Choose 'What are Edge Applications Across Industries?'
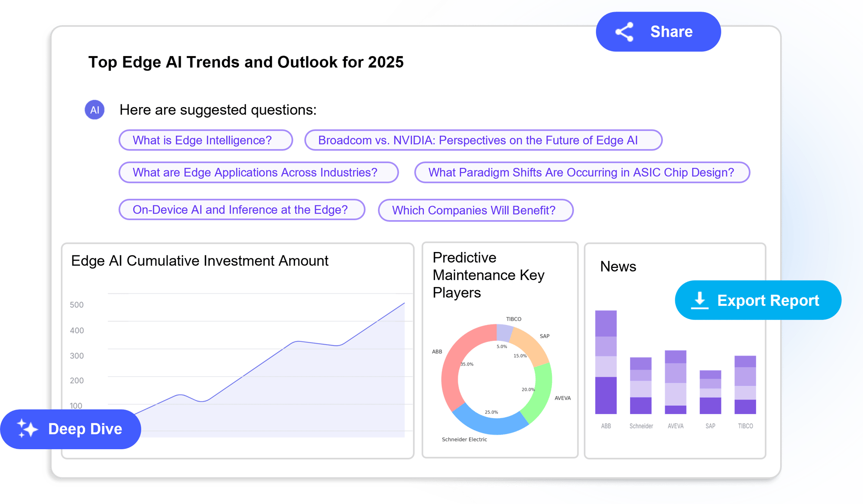This screenshot has width=863, height=504. click(258, 173)
